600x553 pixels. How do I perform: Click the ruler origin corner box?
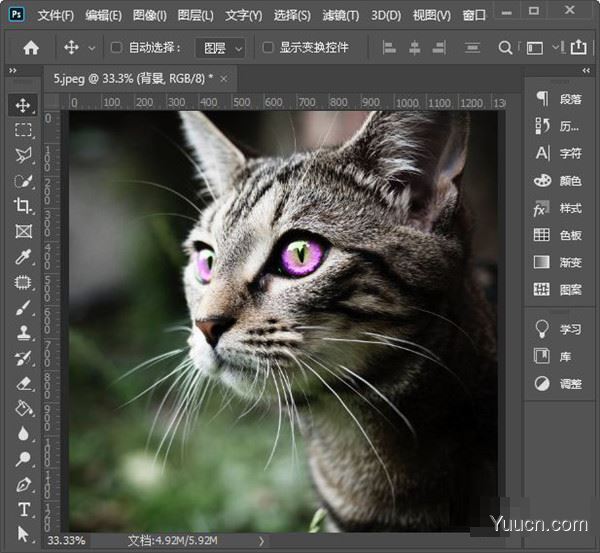(52, 102)
